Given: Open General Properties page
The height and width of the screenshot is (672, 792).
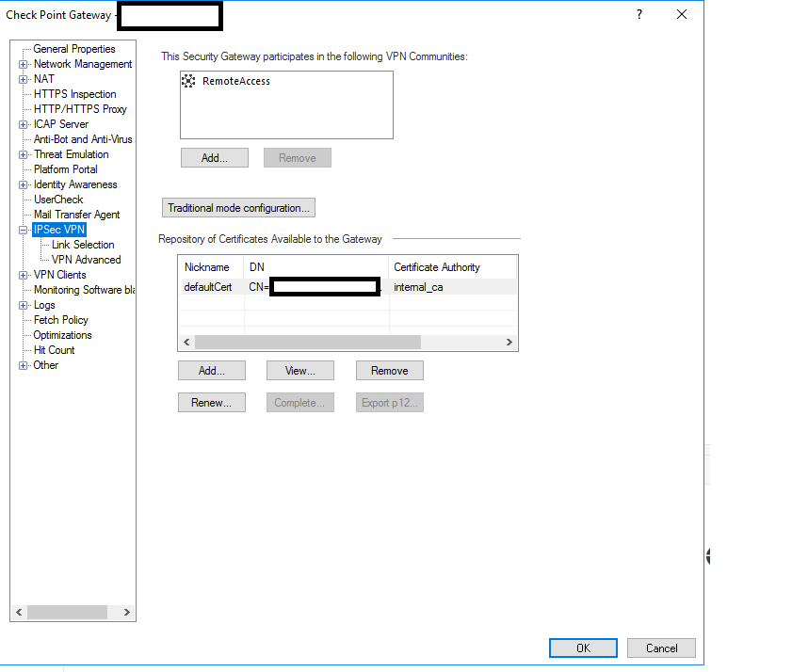Looking at the screenshot, I should point(74,49).
